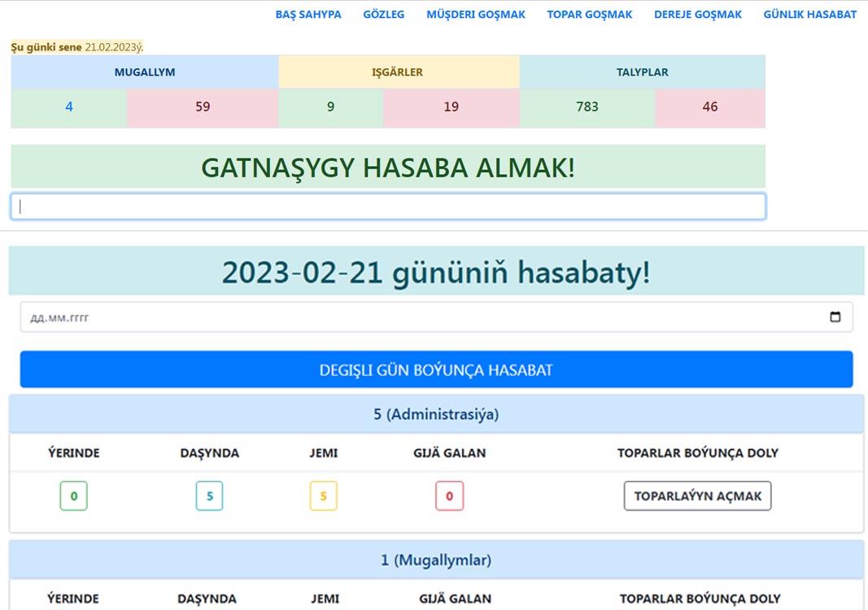Image resolution: width=868 pixels, height=610 pixels.
Task: Click JEMI column header in Mugallymlar
Action: [325, 599]
